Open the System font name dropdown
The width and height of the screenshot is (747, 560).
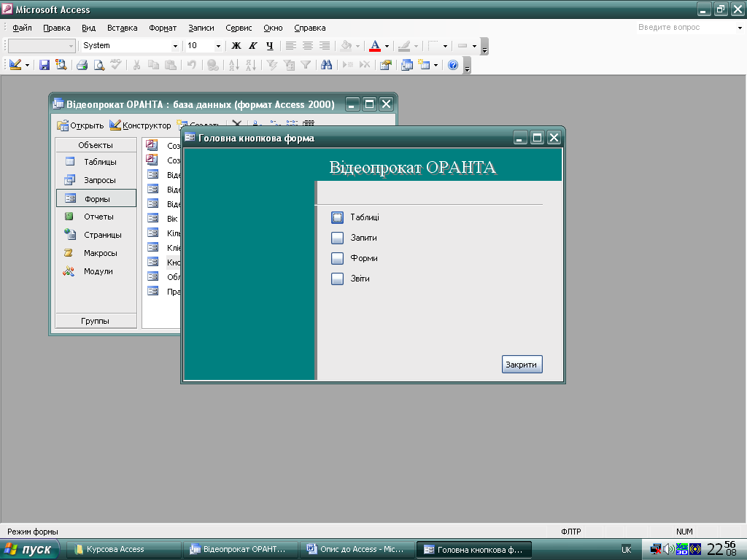click(175, 46)
